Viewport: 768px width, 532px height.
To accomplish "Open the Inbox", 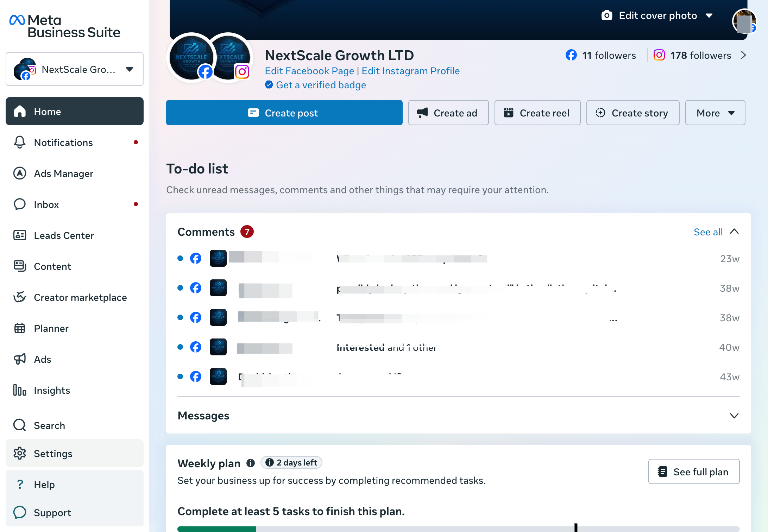I will tap(74, 204).
